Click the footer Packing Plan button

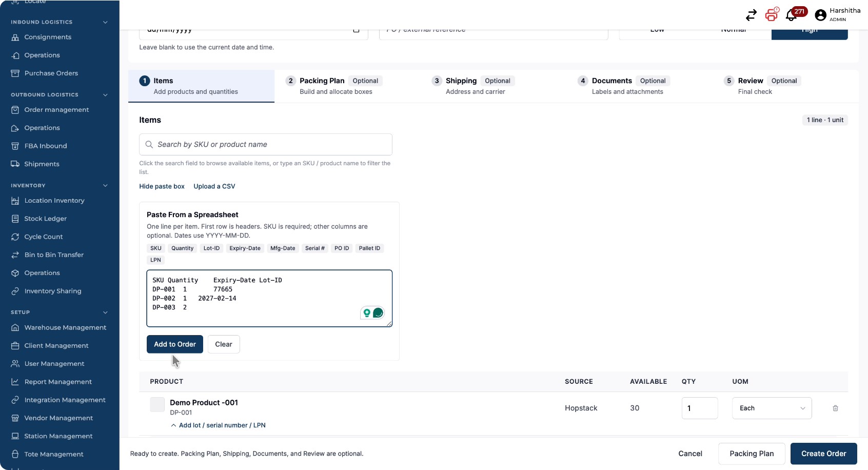click(x=752, y=454)
